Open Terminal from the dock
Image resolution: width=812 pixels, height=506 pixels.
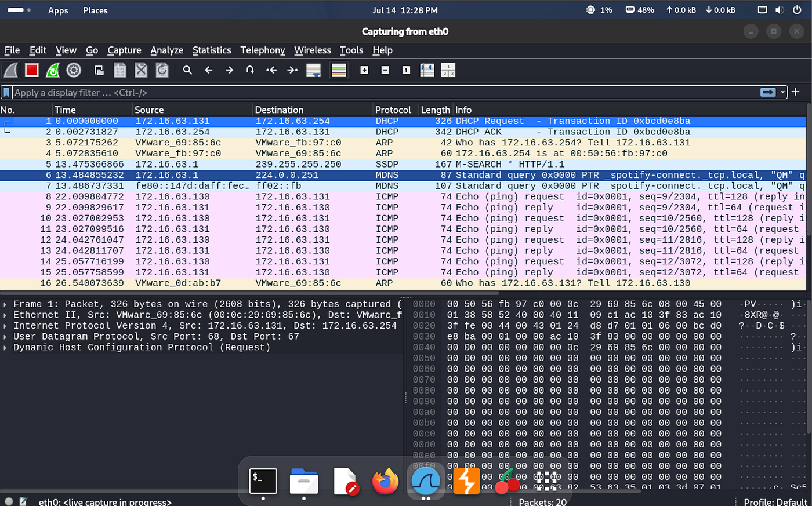coord(263,481)
